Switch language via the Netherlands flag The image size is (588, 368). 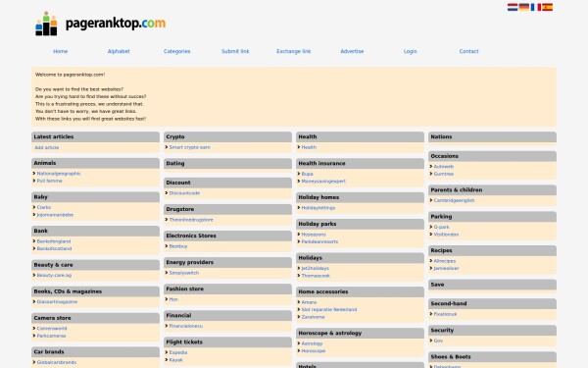pyautogui.click(x=513, y=7)
